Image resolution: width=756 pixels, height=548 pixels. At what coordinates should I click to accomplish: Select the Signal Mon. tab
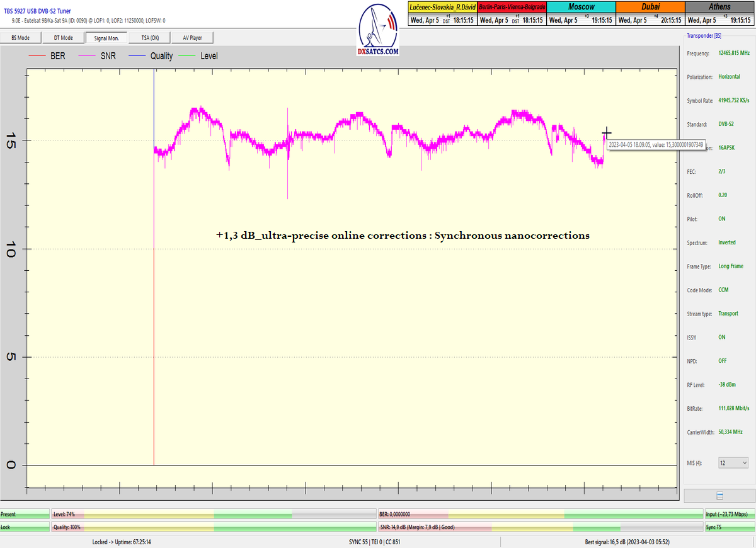tap(106, 38)
